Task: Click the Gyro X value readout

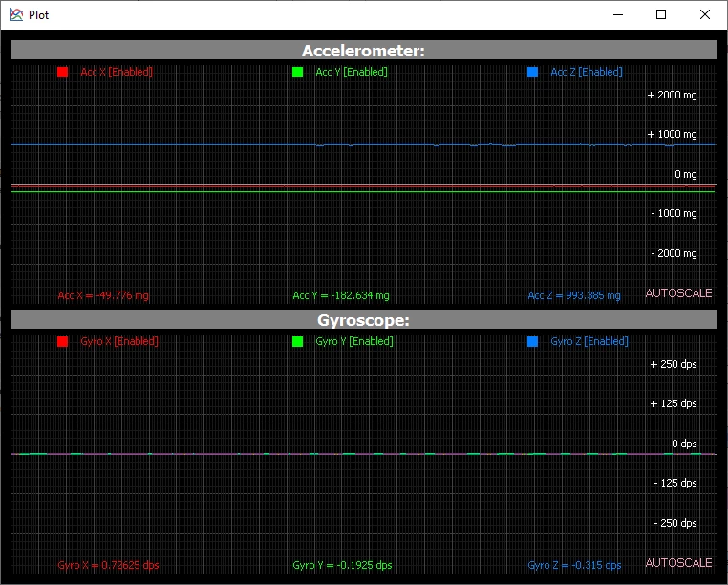Action: pos(108,565)
